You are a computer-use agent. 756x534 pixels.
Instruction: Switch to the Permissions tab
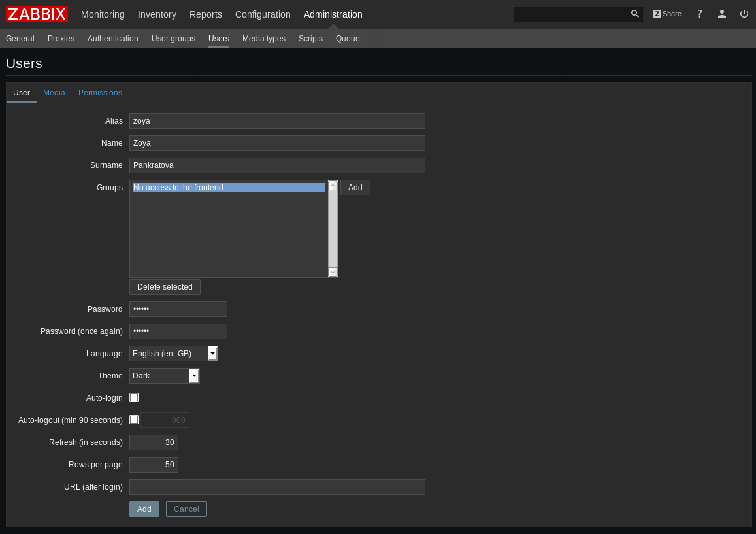click(100, 93)
